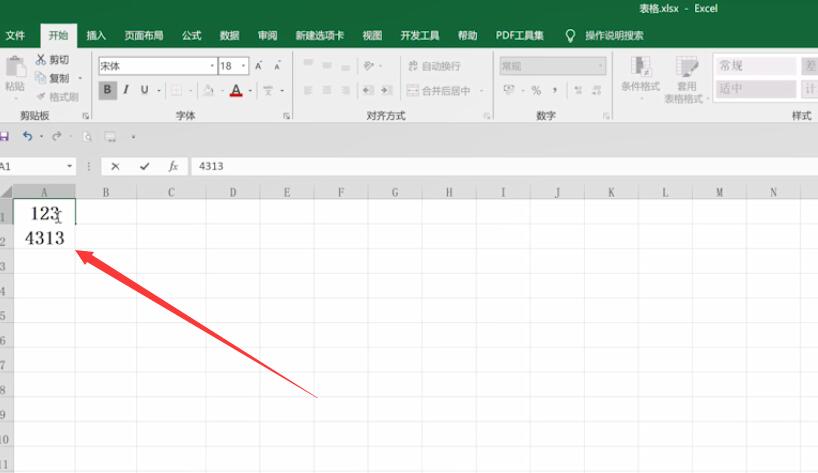Viewport: 818px width, 473px height.
Task: Toggle Bold formatting
Action: tap(107, 90)
